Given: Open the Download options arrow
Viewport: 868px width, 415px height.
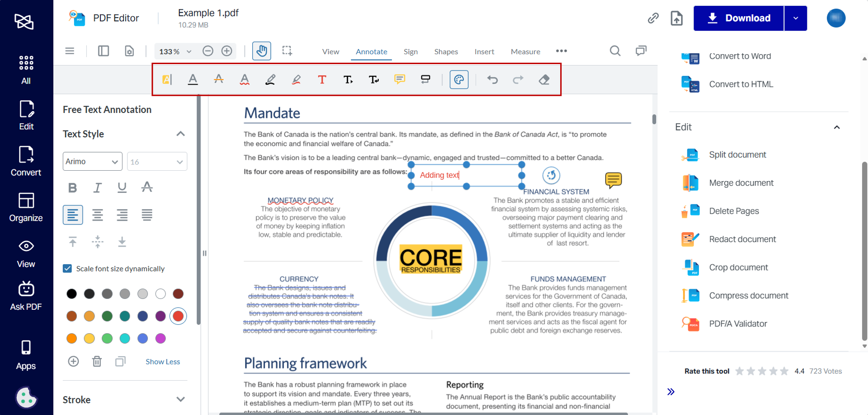Looking at the screenshot, I should (x=796, y=18).
